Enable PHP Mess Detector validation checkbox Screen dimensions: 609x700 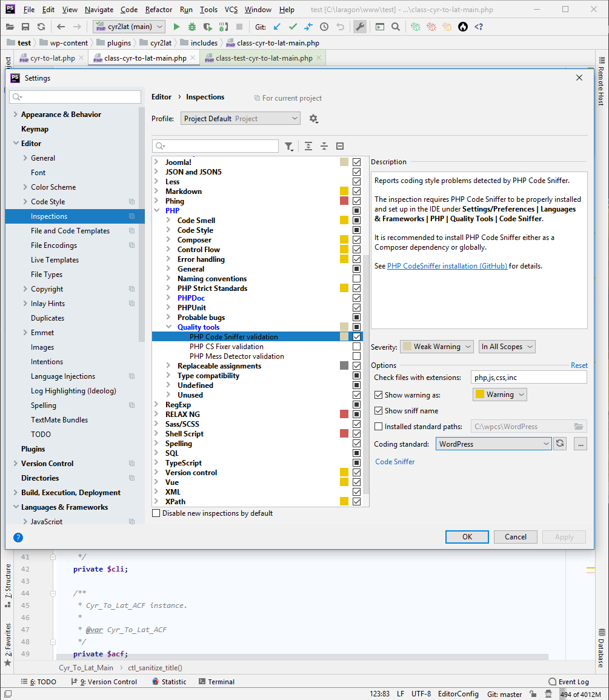pos(357,356)
